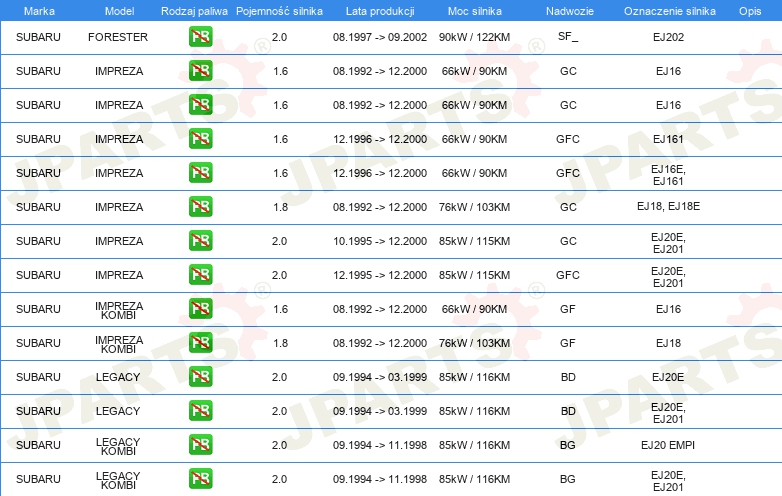782x496 pixels.
Task: Click the 90kW / 122KM power cell
Action: [x=474, y=37]
